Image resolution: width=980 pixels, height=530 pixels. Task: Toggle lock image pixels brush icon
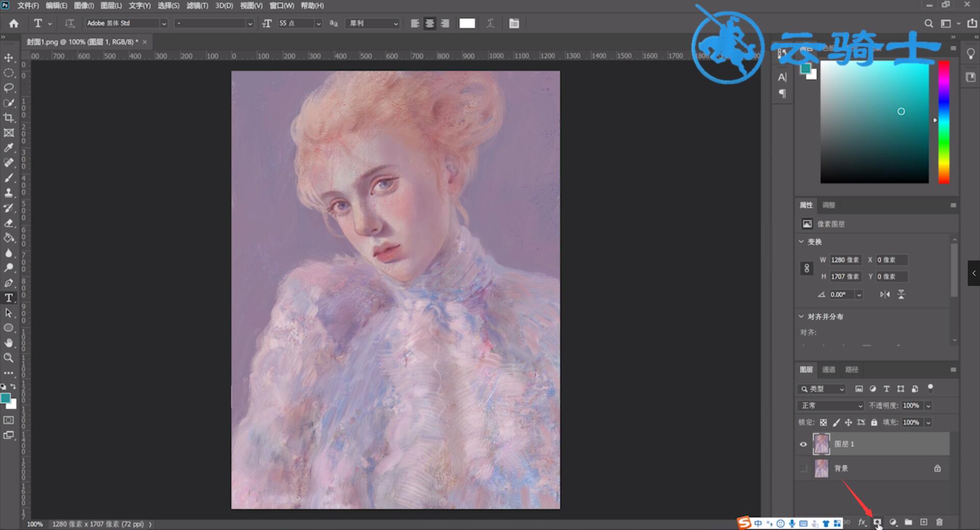(x=836, y=422)
